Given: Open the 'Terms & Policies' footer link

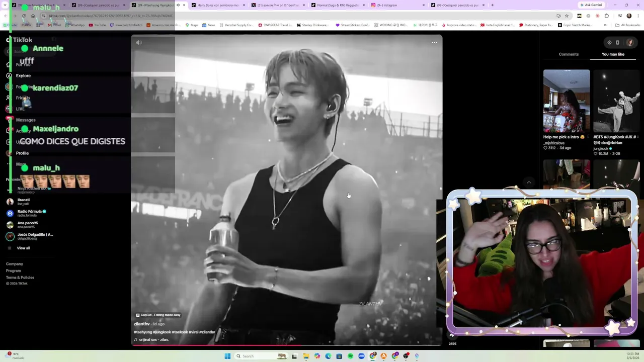Looking at the screenshot, I should point(20,278).
